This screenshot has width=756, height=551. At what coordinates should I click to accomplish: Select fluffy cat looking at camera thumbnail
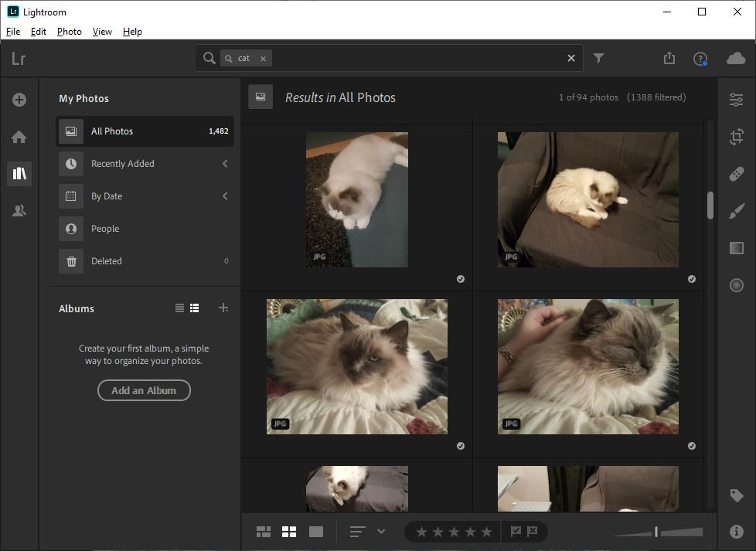point(357,366)
